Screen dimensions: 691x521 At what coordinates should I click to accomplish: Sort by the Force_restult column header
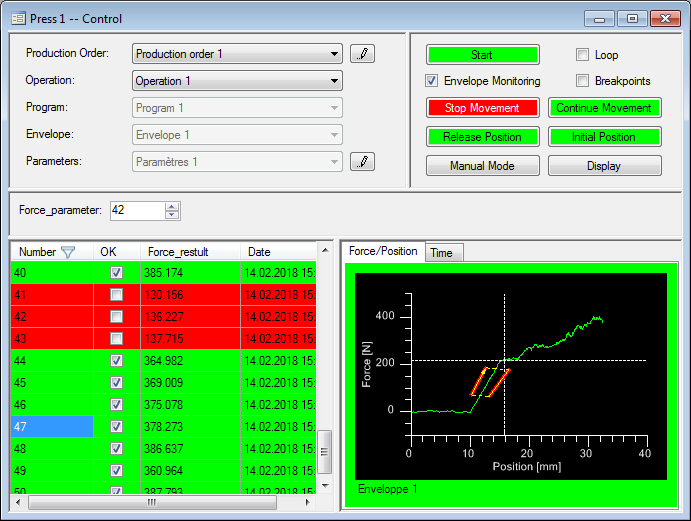pyautogui.click(x=190, y=252)
